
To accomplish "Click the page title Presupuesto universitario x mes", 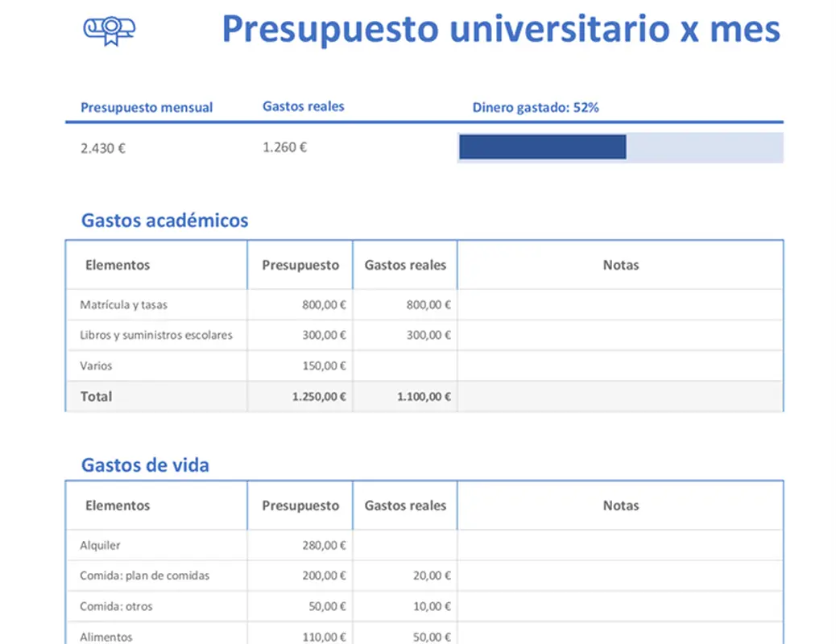I will 501,29.
